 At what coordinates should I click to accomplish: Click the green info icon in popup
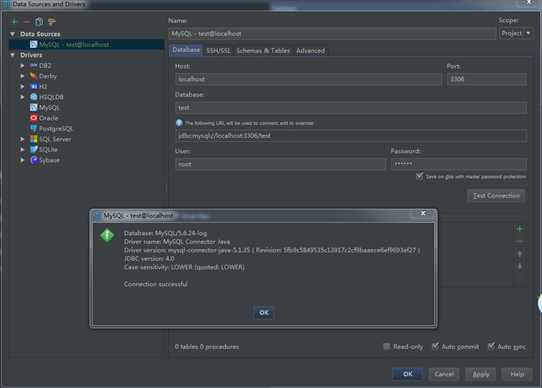(107, 235)
